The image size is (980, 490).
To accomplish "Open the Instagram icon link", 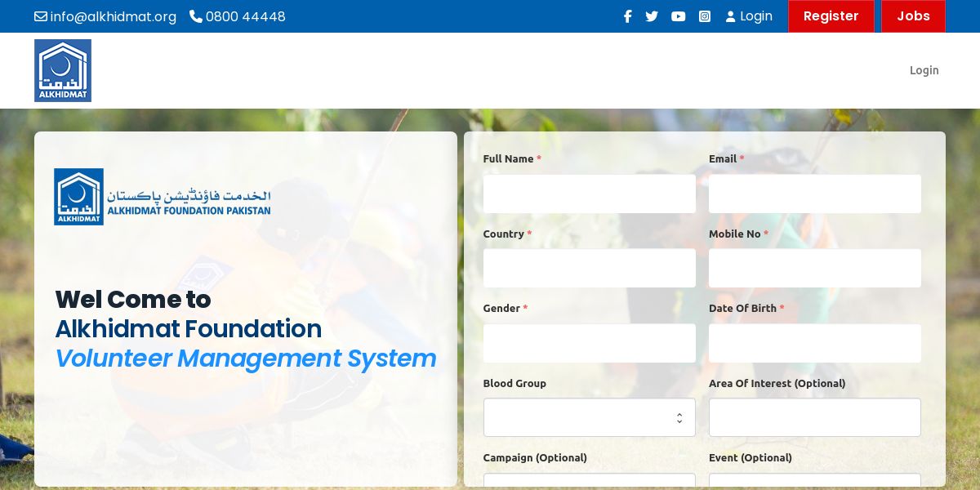I will pos(705,16).
